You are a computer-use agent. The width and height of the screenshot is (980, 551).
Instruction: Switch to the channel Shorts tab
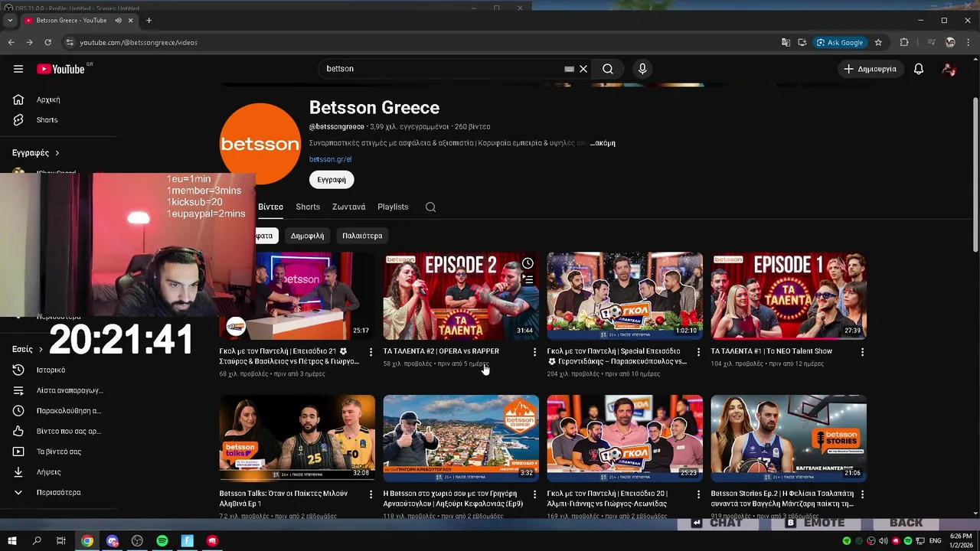[308, 207]
